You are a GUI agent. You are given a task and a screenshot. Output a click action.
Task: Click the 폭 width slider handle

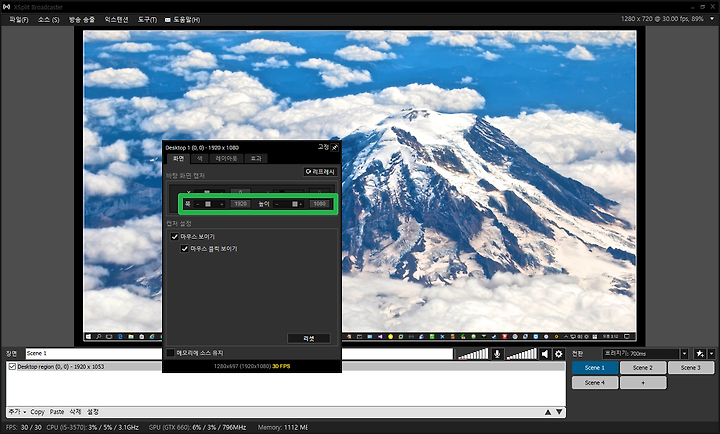pyautogui.click(x=208, y=204)
